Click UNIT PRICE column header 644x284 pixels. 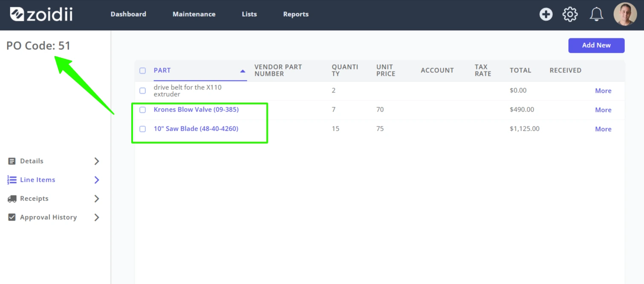[x=386, y=70]
